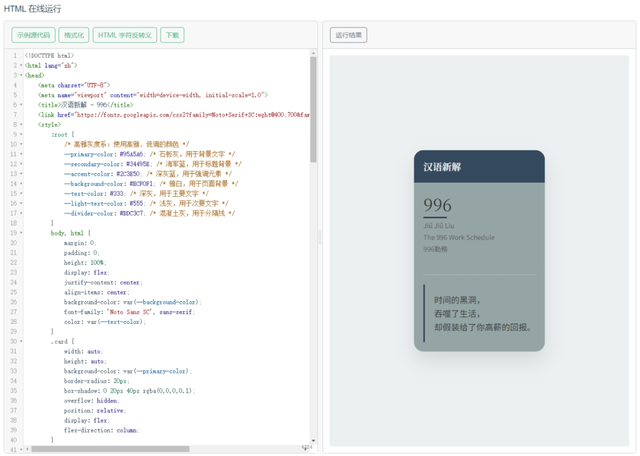This screenshot has height=456, width=640.
Task: Click the --secondary-color variable line
Action: click(x=153, y=164)
